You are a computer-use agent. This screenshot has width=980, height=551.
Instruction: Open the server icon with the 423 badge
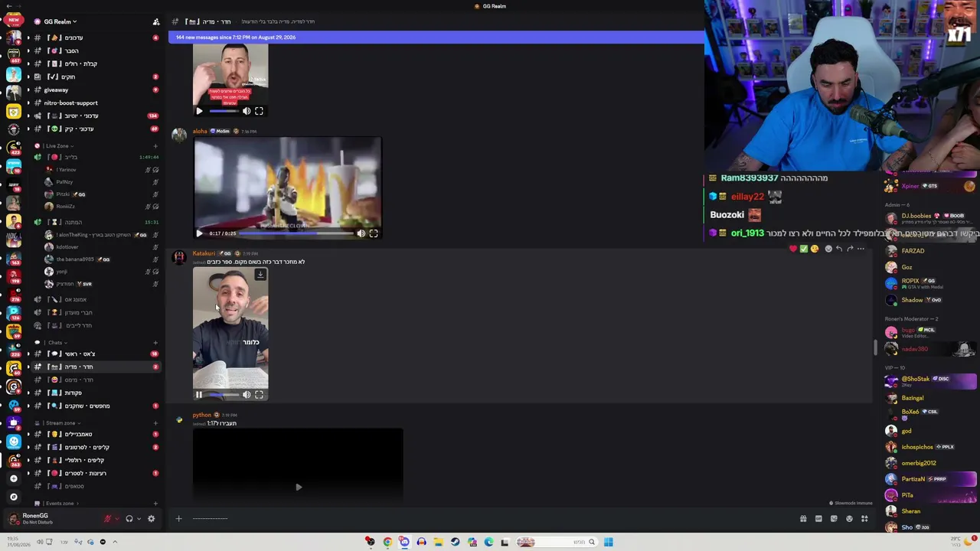point(13,148)
